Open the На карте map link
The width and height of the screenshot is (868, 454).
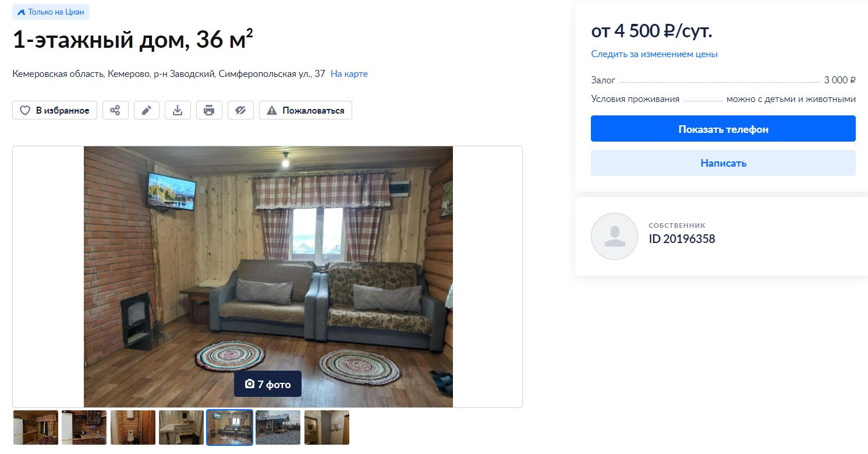[349, 74]
